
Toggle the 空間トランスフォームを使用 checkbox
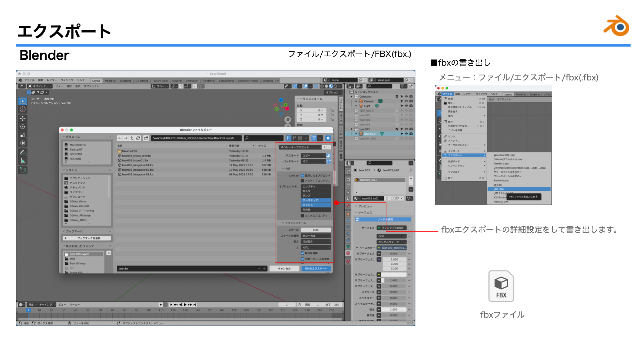(302, 259)
